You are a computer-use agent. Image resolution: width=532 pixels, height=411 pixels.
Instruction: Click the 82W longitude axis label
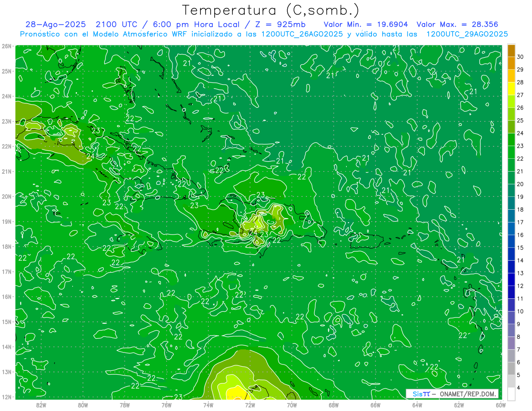coord(41,405)
